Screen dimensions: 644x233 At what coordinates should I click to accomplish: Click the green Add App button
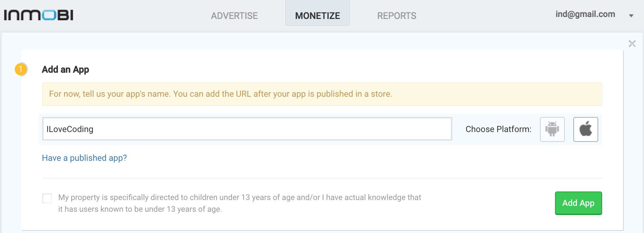(x=578, y=203)
